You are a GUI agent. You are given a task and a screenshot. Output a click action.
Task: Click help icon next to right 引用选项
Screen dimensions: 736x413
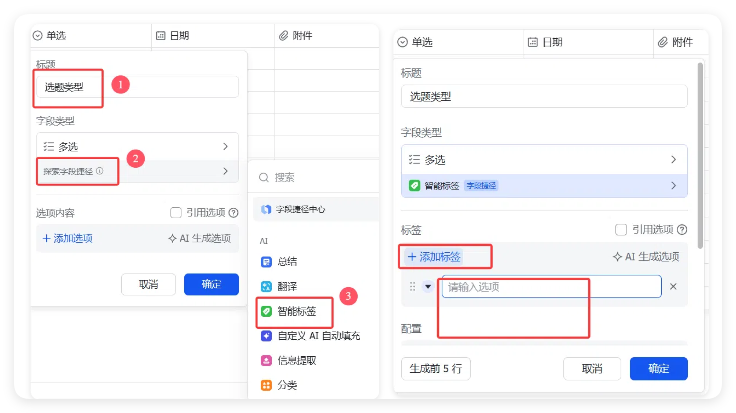click(x=682, y=229)
